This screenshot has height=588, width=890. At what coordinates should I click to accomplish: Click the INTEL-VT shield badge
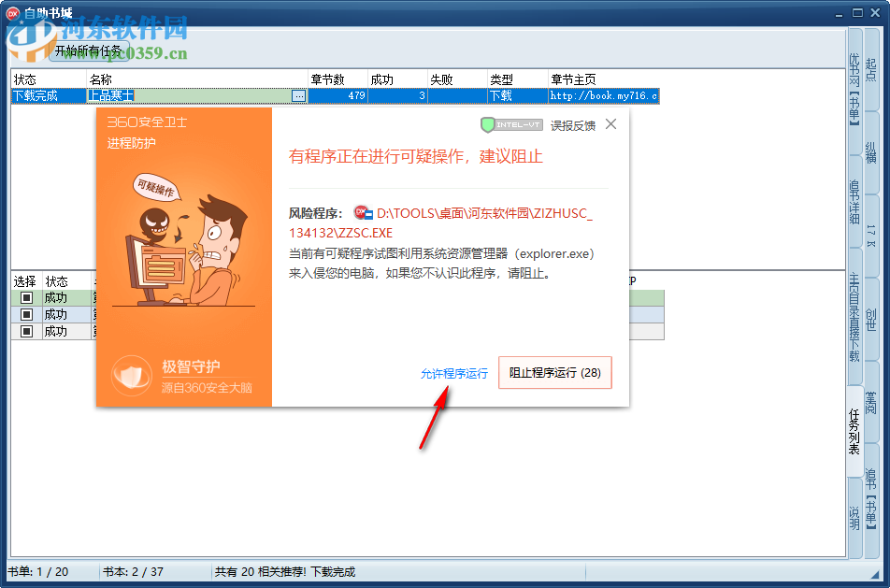coord(511,125)
